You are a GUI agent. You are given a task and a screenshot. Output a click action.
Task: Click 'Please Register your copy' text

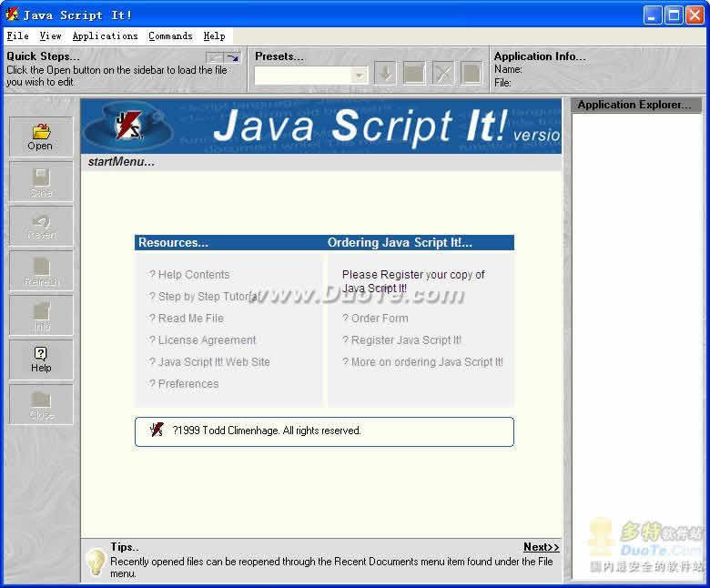[413, 281]
